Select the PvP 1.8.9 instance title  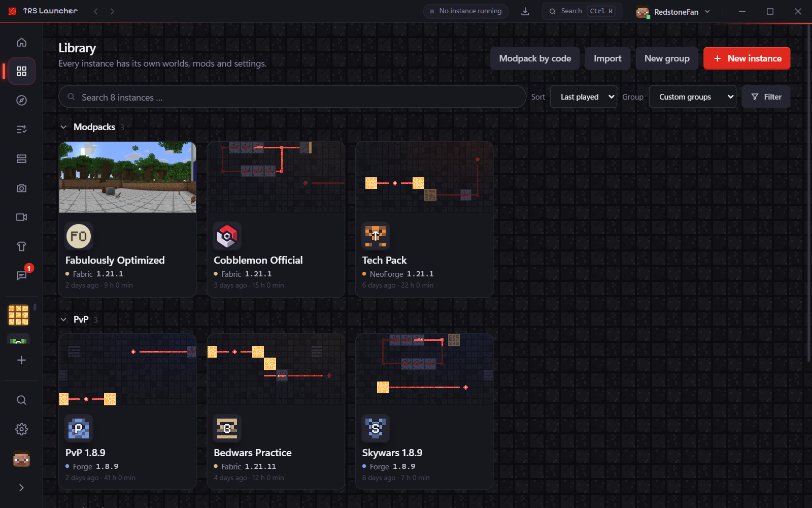coord(85,453)
